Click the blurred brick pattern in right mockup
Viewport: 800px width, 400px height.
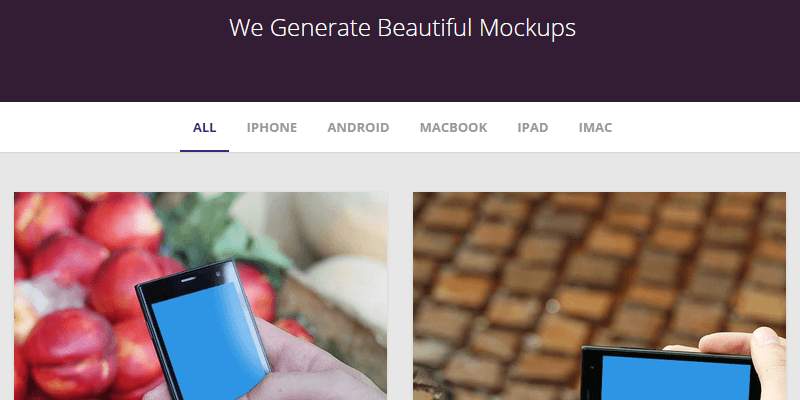click(561, 255)
